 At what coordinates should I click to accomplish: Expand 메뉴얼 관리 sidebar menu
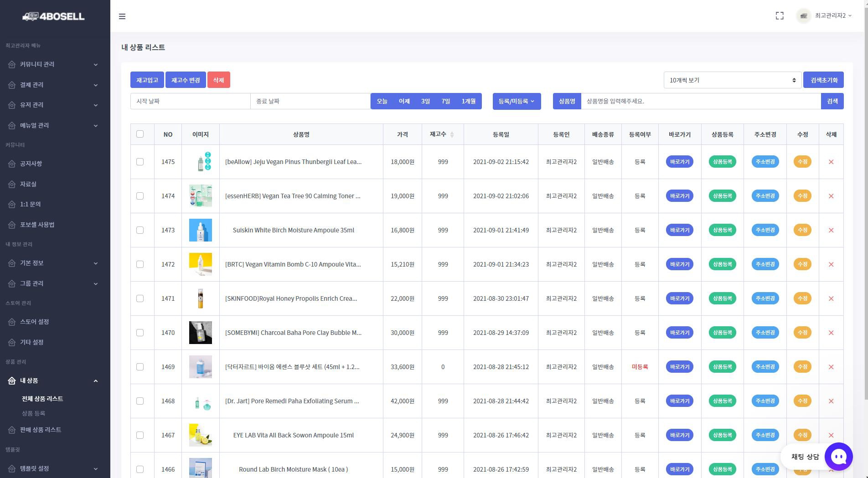pyautogui.click(x=55, y=125)
